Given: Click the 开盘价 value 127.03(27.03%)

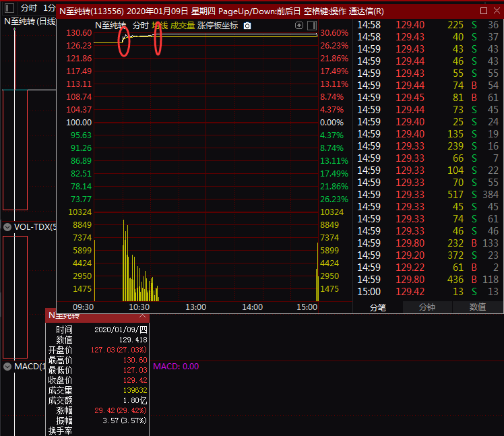Looking at the screenshot, I should 119,350.
